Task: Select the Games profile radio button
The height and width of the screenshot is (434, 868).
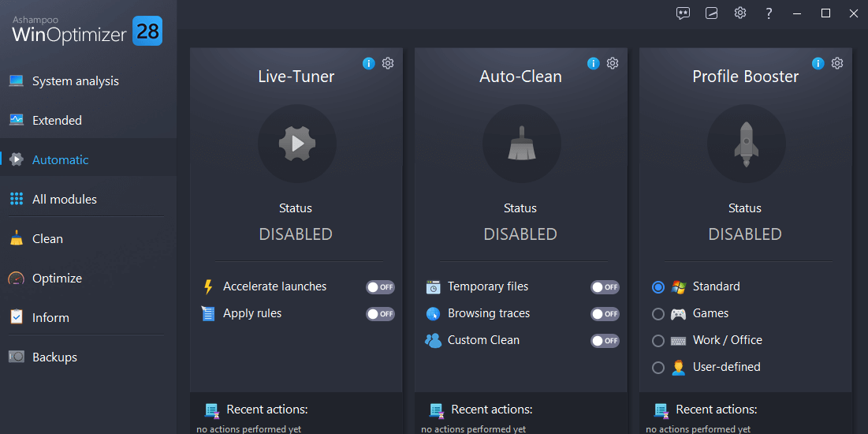Action: tap(658, 314)
